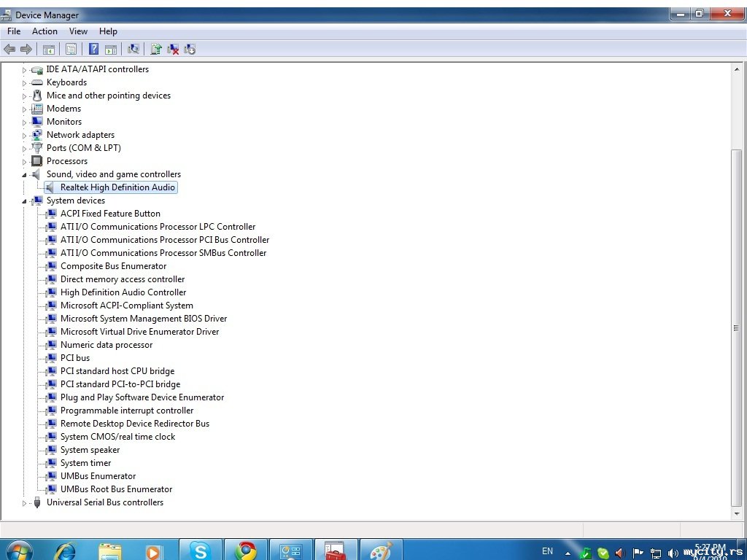Click the red toolbox taskbar icon
This screenshot has width=747, height=560.
[x=336, y=551]
